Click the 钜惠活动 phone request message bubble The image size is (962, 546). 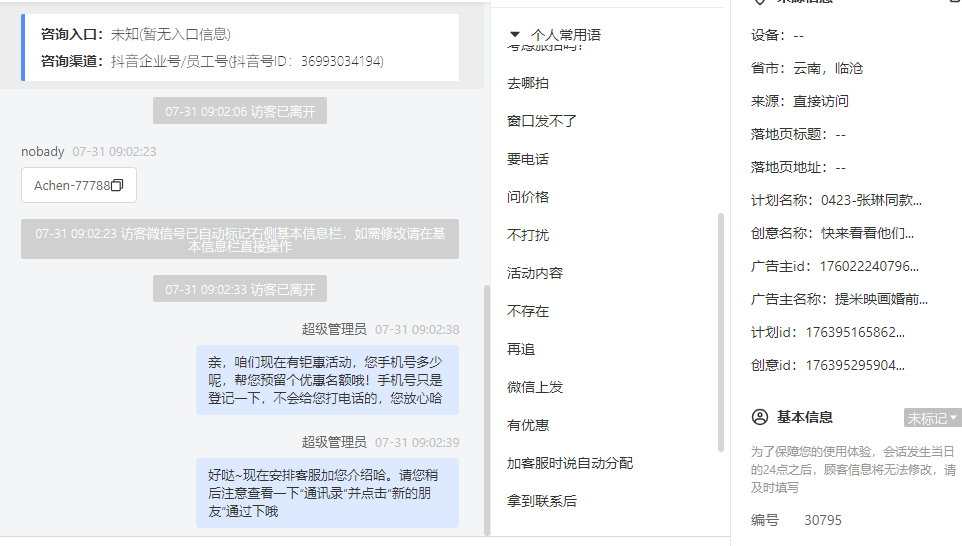(x=328, y=380)
